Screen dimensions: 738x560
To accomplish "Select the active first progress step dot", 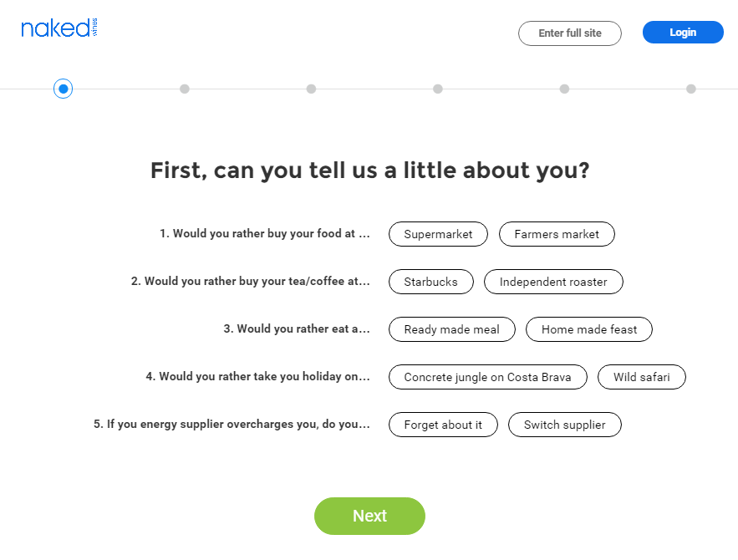I will [x=63, y=89].
